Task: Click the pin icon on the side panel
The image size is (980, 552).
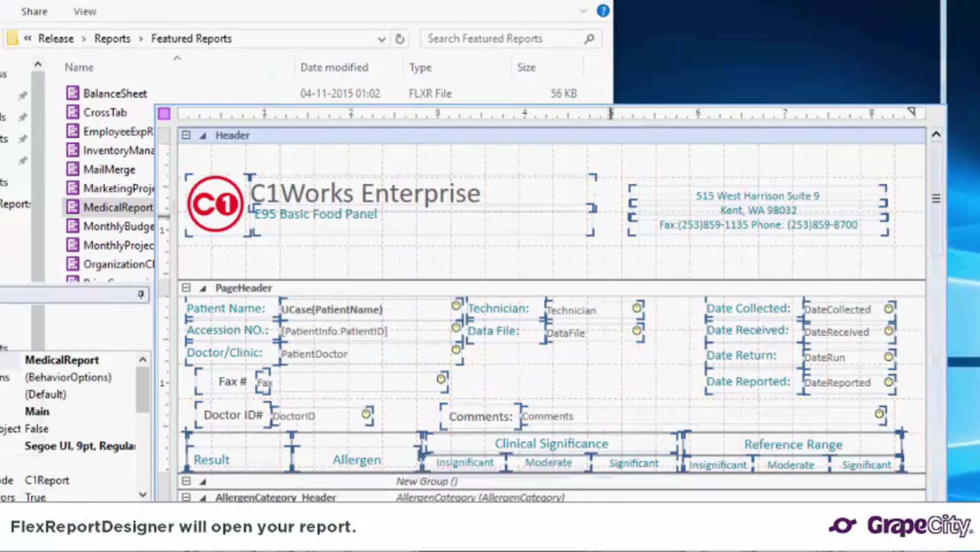Action: click(x=140, y=294)
